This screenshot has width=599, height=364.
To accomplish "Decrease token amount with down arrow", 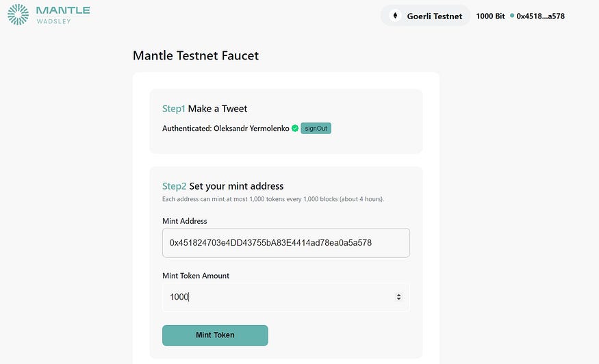I will [x=399, y=300].
